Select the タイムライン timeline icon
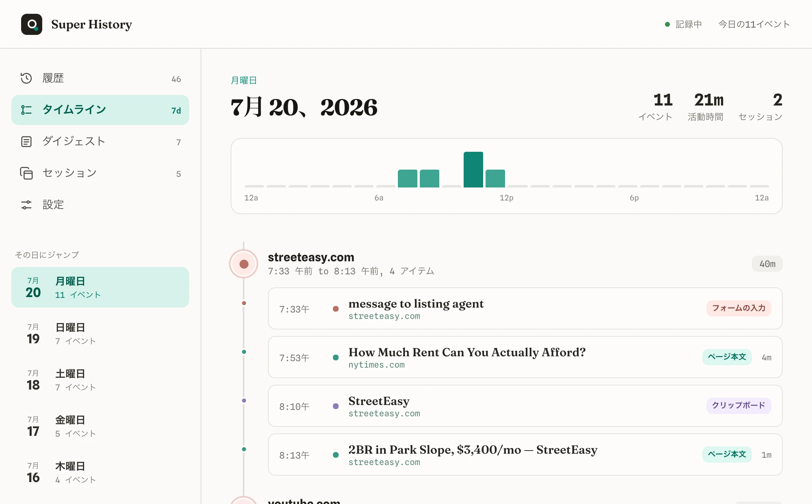 tap(26, 110)
